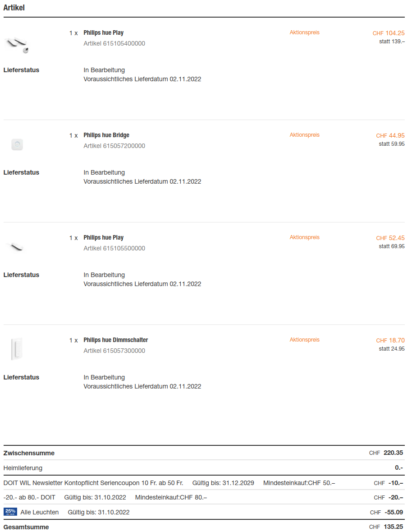Click the Gesamtsumme amount 135.25
Viewport: 412px width, 532px height.
click(x=393, y=527)
